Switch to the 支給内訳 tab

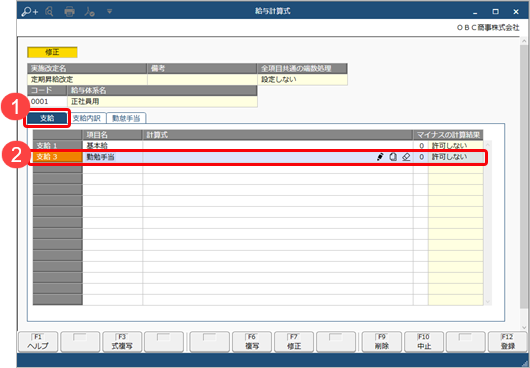coord(87,118)
